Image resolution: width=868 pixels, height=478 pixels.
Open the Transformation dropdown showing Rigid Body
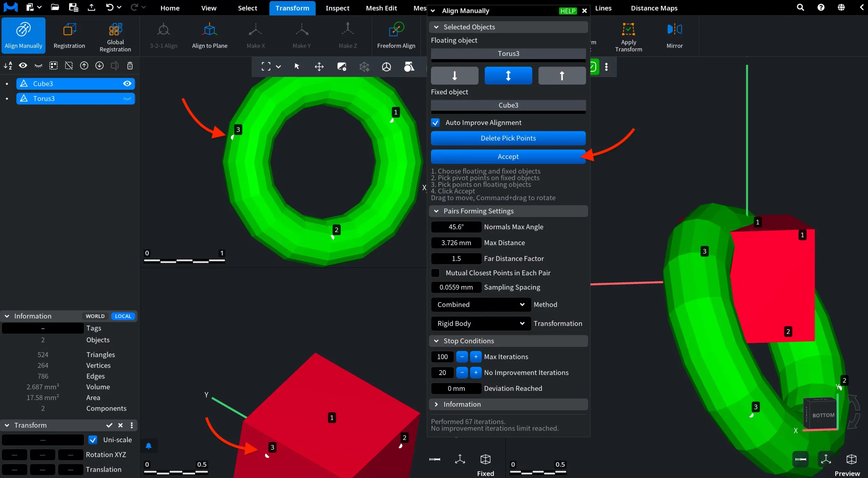[481, 323]
